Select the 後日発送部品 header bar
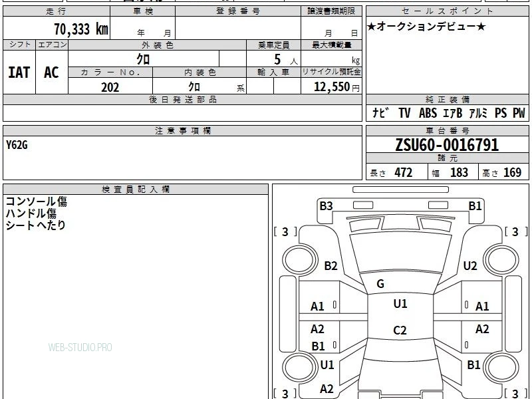The width and height of the screenshot is (532, 399). [182, 99]
